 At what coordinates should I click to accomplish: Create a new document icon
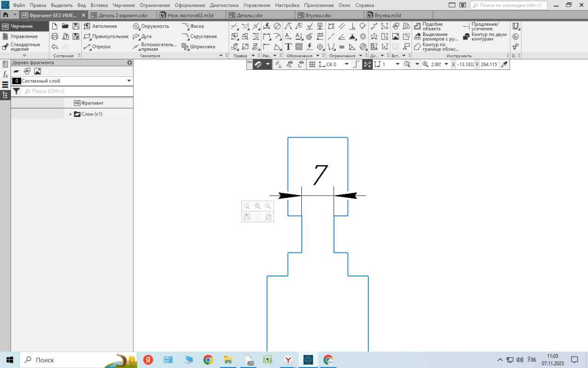[55, 26]
